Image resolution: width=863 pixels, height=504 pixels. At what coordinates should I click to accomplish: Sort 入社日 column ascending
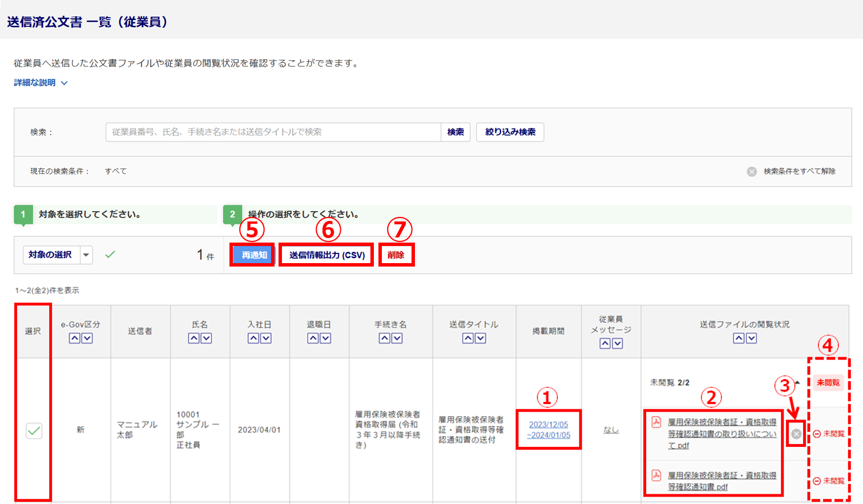click(x=253, y=338)
